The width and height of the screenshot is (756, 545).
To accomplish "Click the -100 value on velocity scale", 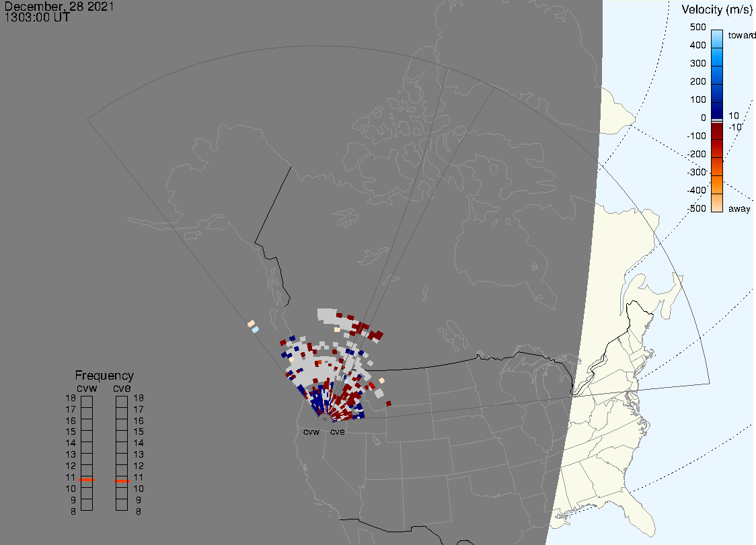I will tap(696, 136).
